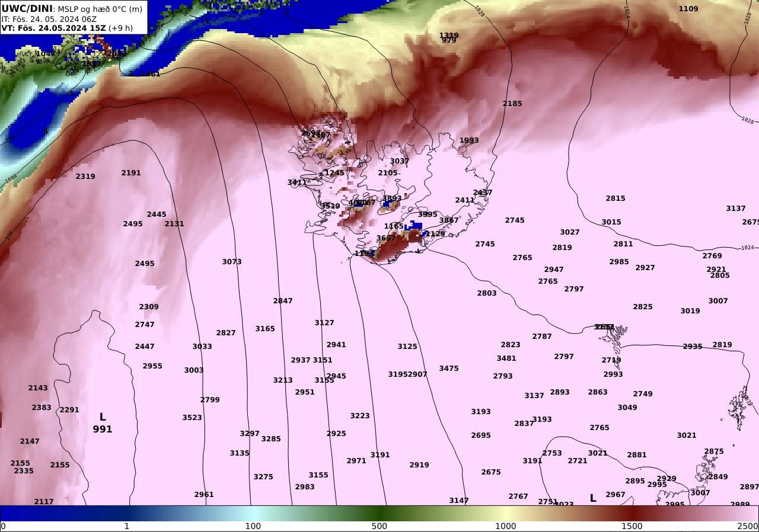Viewport: 759px width, 532px height.
Task: Select the height value '3015'
Action: coord(611,222)
